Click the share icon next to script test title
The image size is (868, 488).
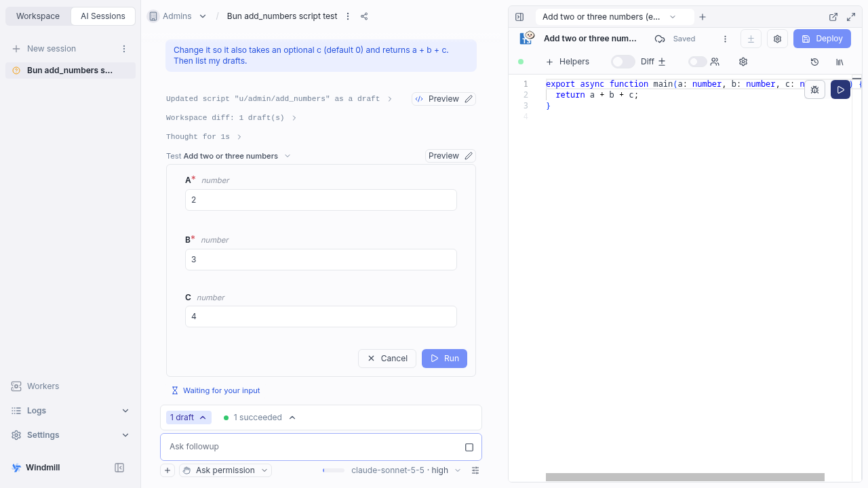[x=364, y=16]
